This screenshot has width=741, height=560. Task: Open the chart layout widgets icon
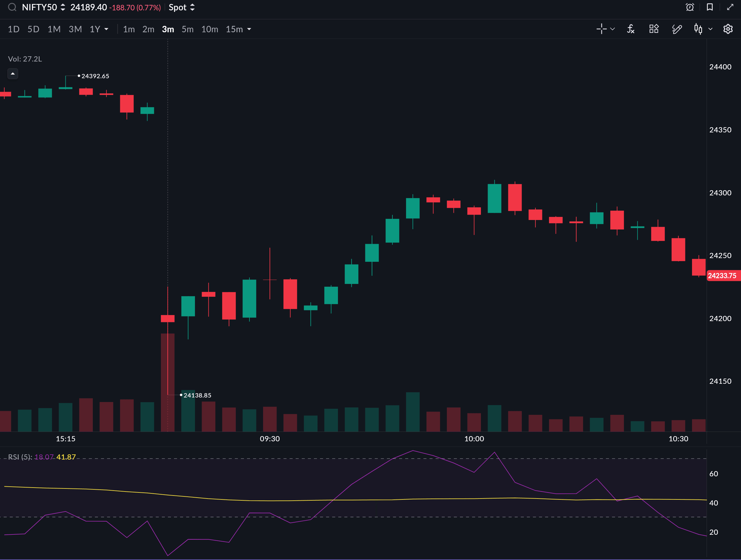[x=654, y=29]
